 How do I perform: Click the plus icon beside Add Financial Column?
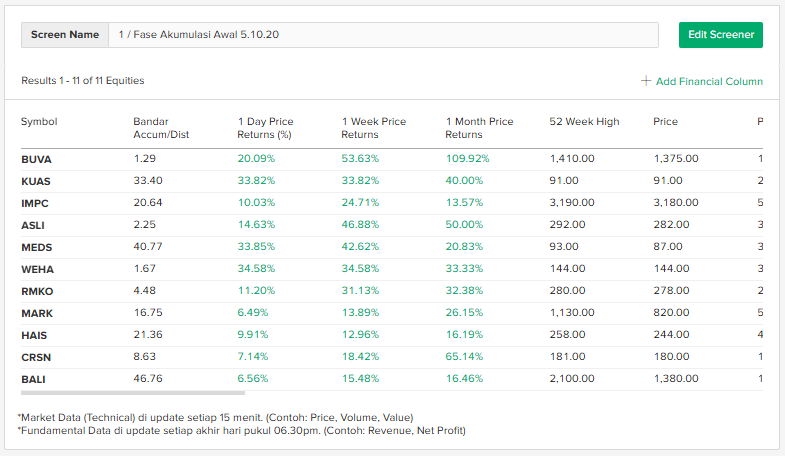[646, 81]
